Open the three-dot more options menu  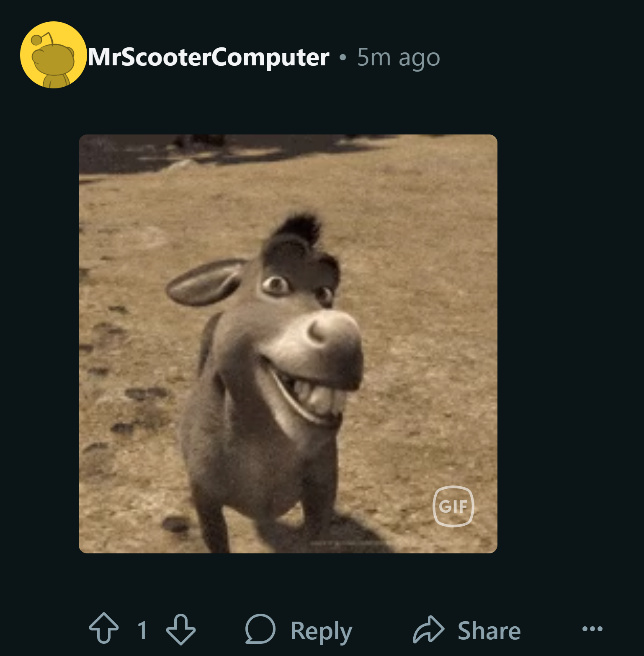592,629
